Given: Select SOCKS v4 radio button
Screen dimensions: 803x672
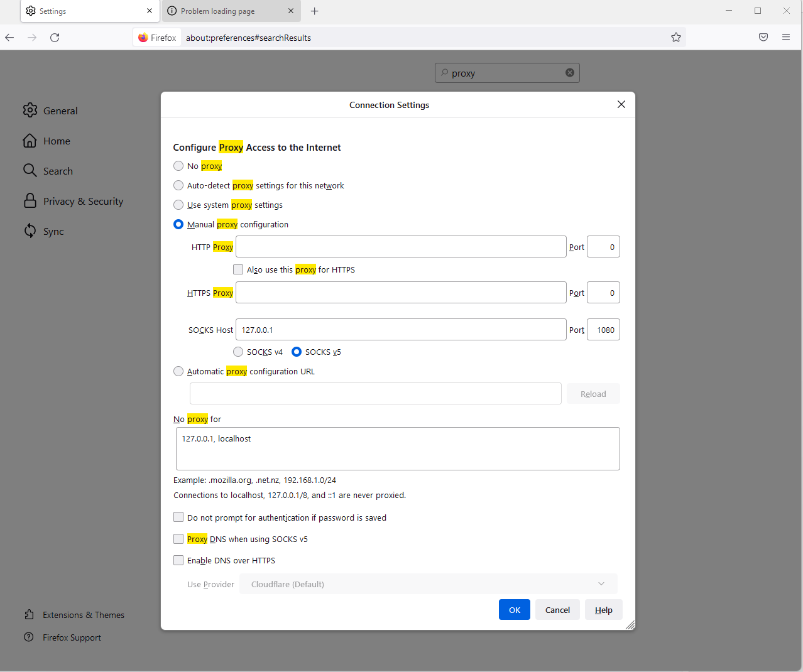Looking at the screenshot, I should pos(238,352).
